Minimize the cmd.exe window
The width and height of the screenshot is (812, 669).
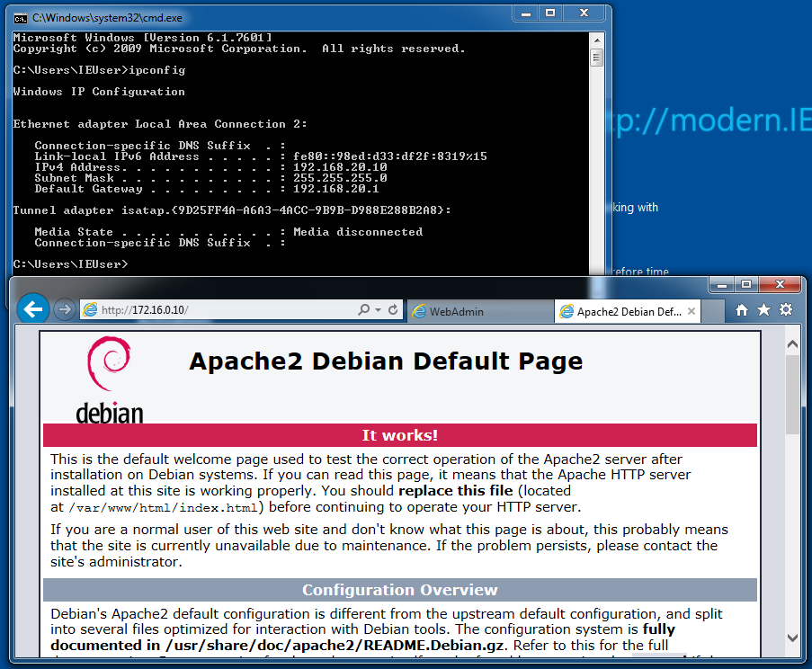tap(525, 13)
